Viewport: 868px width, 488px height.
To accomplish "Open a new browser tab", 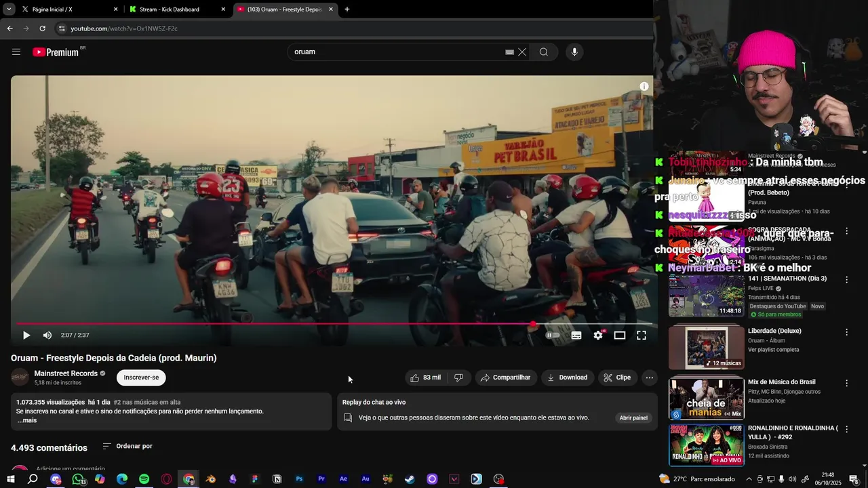I will [x=347, y=9].
